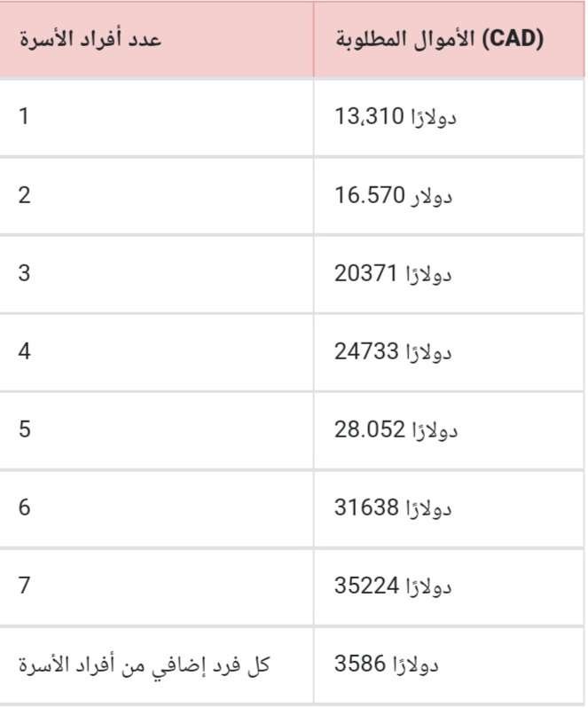Image resolution: width=588 pixels, height=708 pixels.
Task: Click family size number 3 cell
Action: [156, 273]
